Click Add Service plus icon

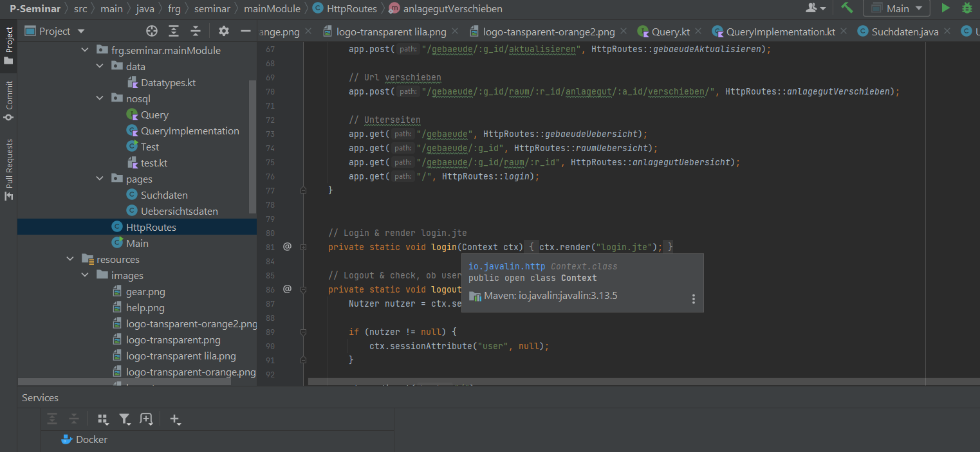pyautogui.click(x=175, y=419)
